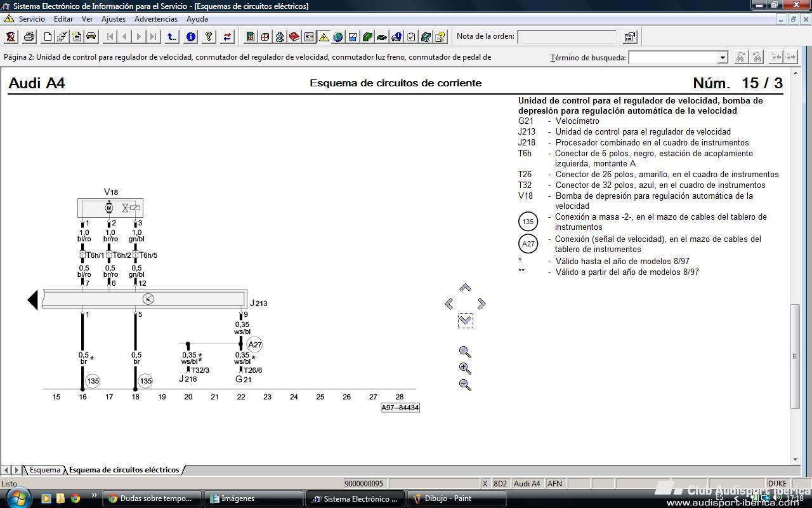Screen dimensions: 812x508
Task: Click the new notes document icon
Action: click(x=77, y=37)
